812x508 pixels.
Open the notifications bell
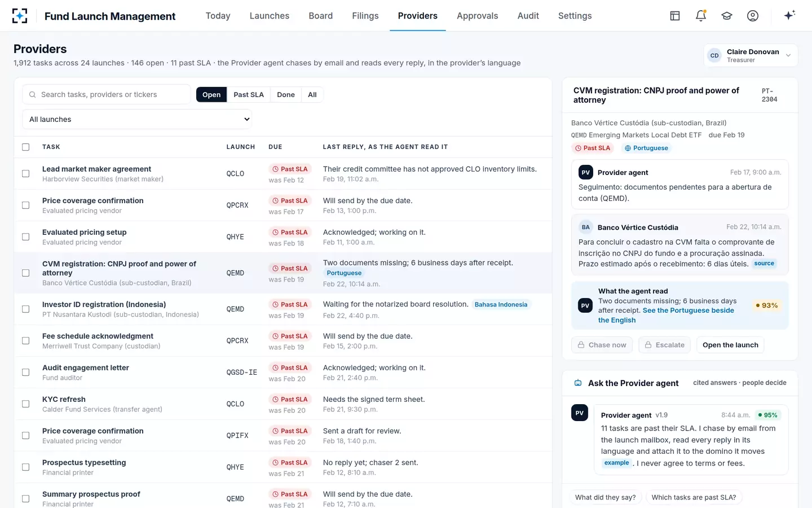pyautogui.click(x=701, y=16)
